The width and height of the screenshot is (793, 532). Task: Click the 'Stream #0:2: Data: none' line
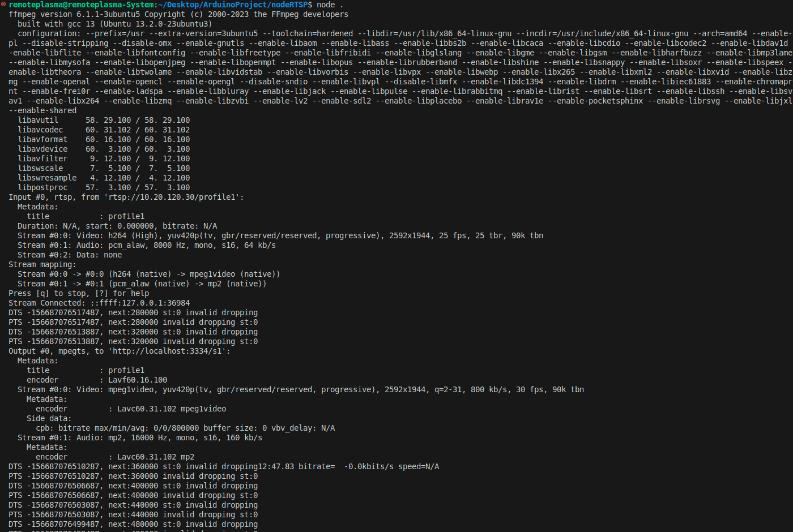pyautogui.click(x=70, y=255)
